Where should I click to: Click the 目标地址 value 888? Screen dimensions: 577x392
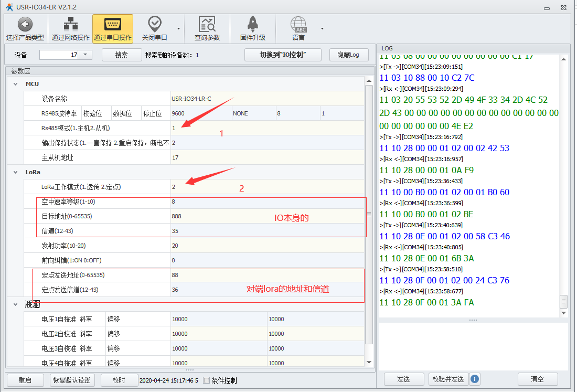(267, 216)
